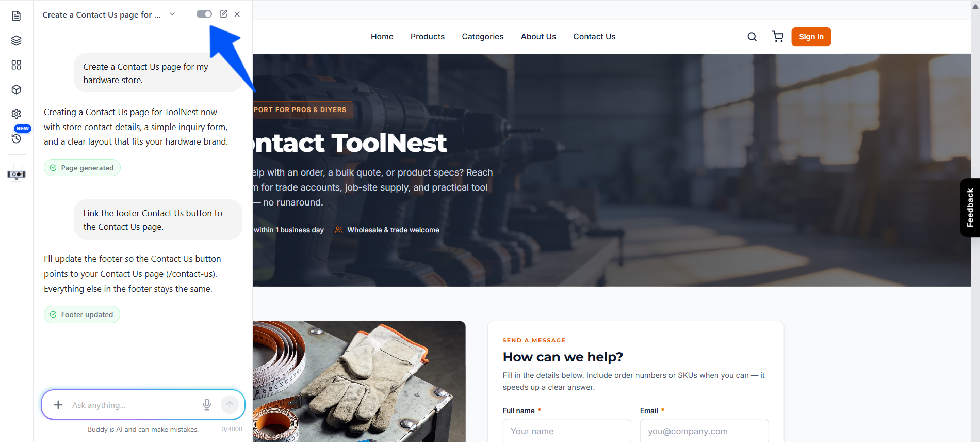Open the About Us nav item
The image size is (980, 442).
pos(538,37)
